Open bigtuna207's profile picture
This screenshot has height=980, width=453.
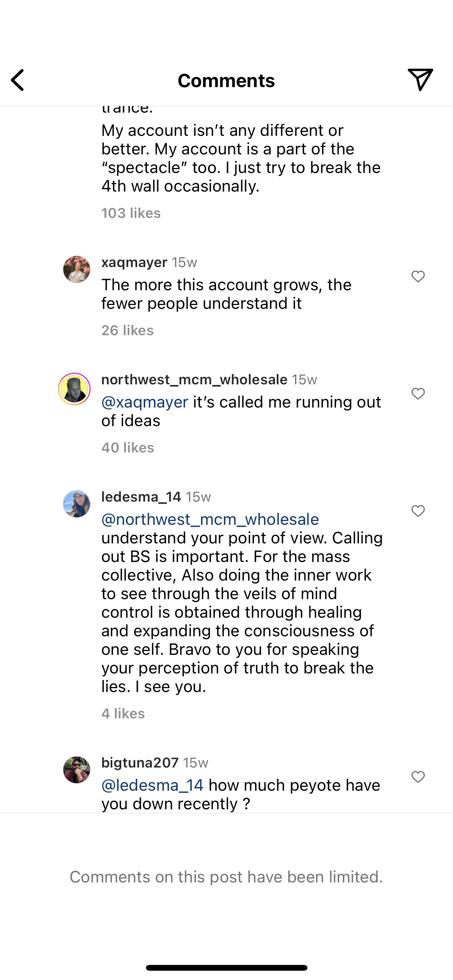(77, 770)
